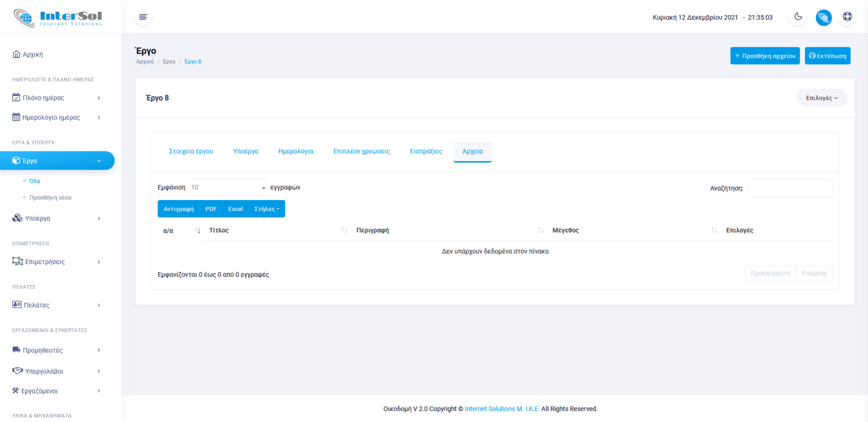Switch to the Υποέργα tab

[x=245, y=151]
